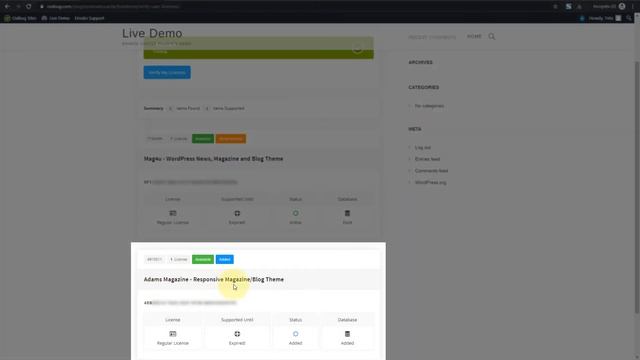
Task: Click Items Found in Summary row
Action: pos(188,108)
